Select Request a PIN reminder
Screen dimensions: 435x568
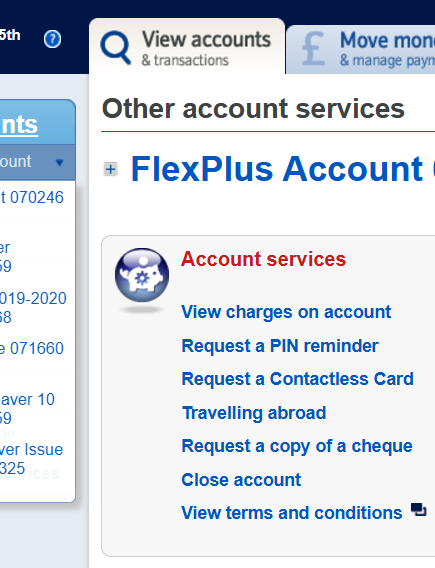tap(280, 346)
